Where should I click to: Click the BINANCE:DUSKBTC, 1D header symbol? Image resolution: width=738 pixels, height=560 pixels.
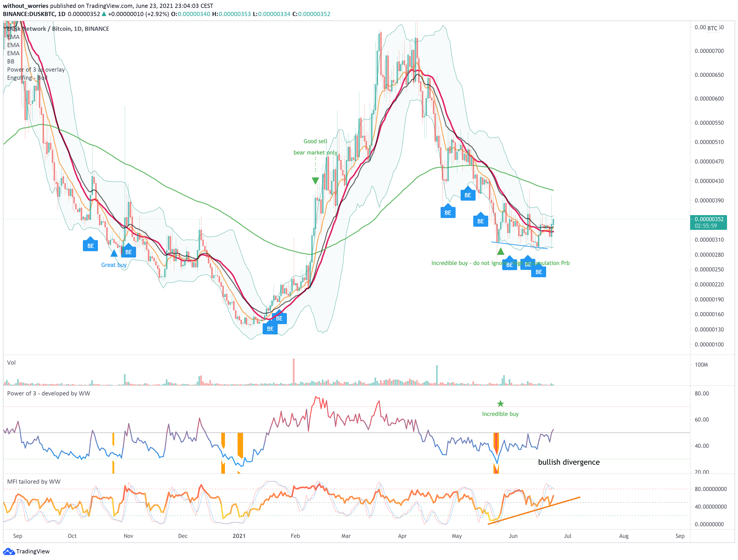pyautogui.click(x=34, y=14)
